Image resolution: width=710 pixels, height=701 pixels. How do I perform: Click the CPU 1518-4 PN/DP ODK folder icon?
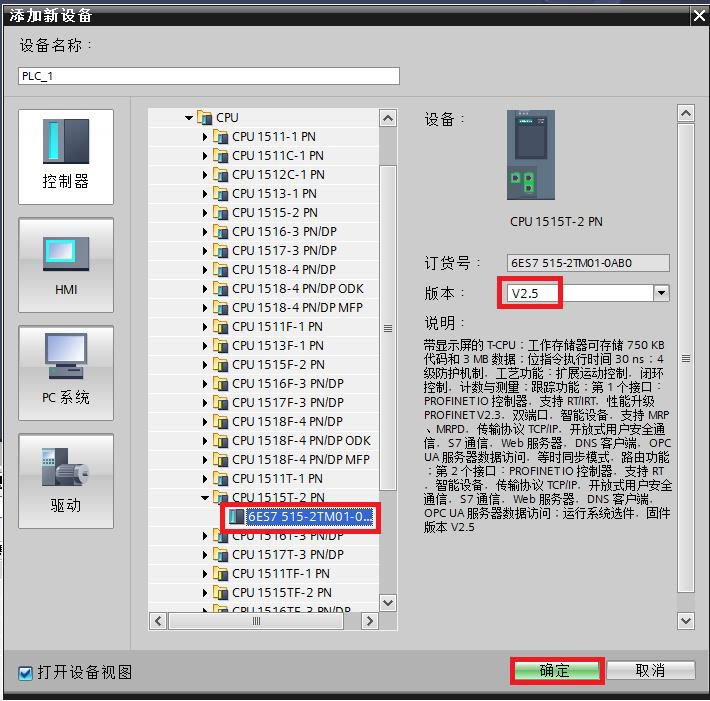point(221,288)
